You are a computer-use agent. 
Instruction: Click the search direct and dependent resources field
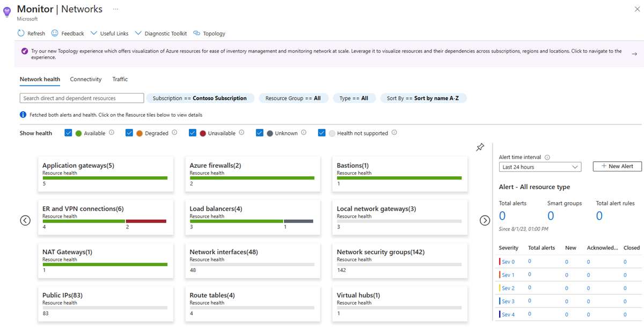tap(82, 98)
